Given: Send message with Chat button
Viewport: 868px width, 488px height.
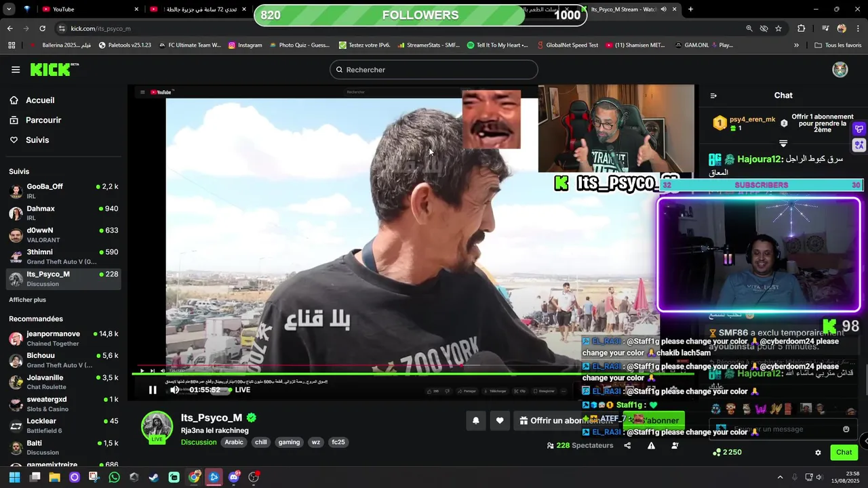Looking at the screenshot, I should click(844, 452).
